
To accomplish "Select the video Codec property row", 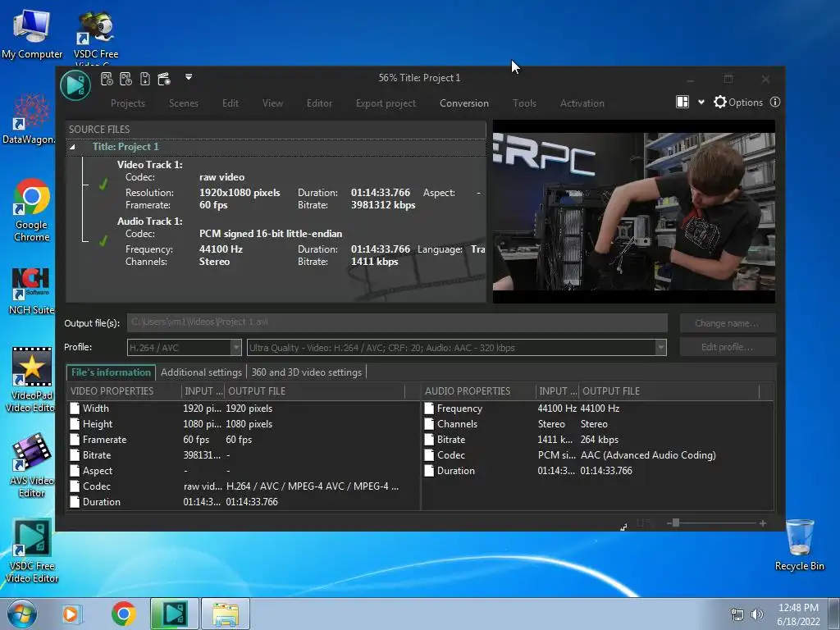I will (x=243, y=486).
